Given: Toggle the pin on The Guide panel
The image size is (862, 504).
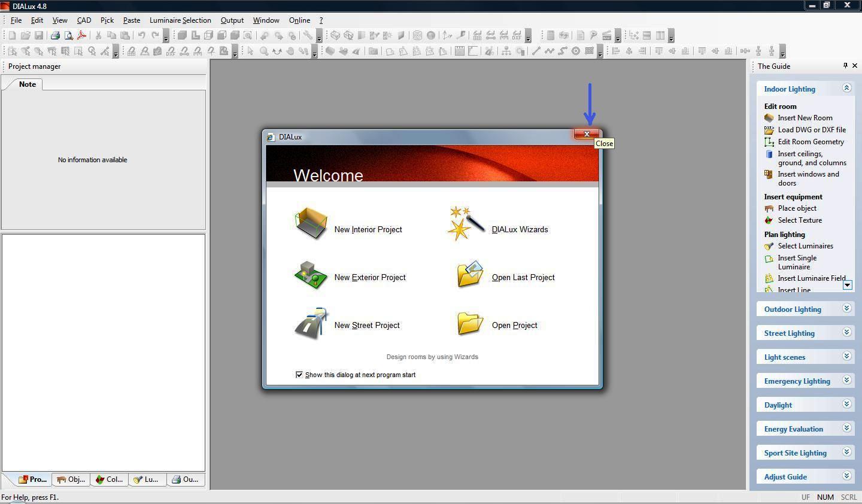Looking at the screenshot, I should coord(845,66).
